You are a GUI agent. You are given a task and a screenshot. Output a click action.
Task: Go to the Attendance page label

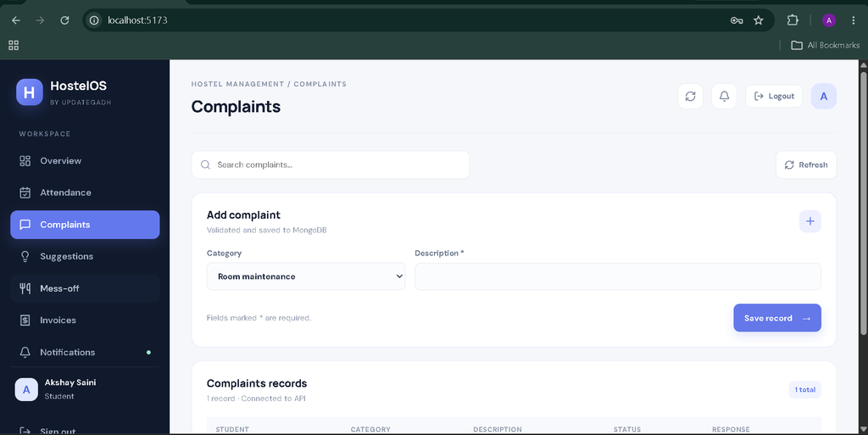click(x=65, y=192)
